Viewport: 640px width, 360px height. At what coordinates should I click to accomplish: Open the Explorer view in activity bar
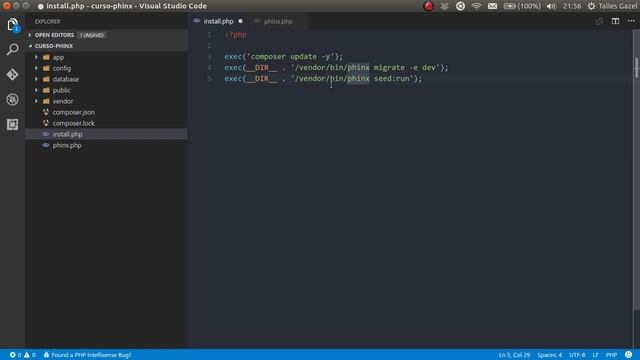tap(12, 25)
